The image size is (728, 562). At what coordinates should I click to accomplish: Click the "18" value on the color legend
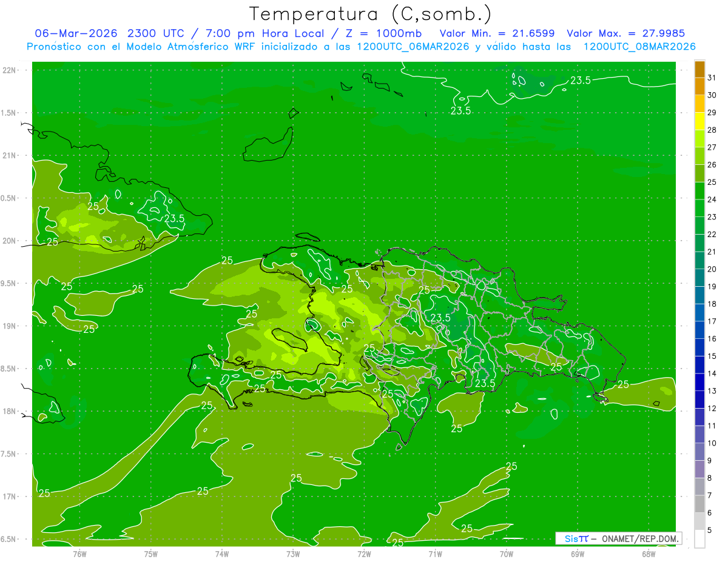tap(712, 304)
